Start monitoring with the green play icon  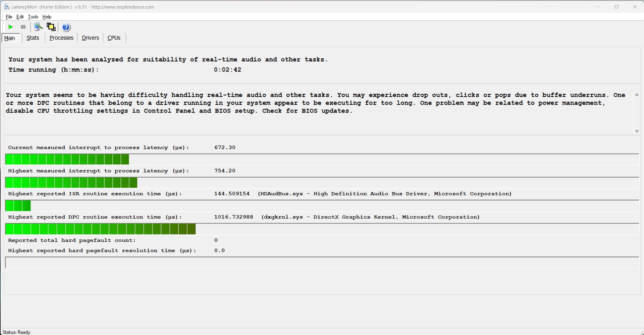point(11,27)
